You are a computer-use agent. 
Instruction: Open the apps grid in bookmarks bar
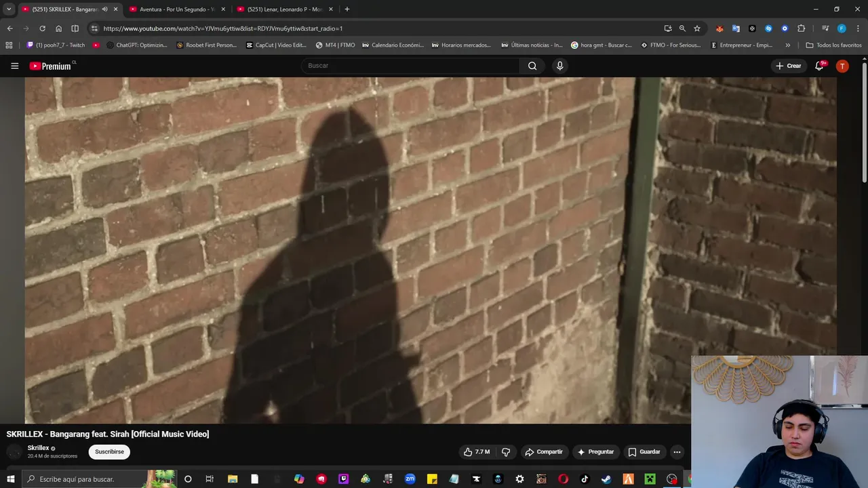click(9, 45)
